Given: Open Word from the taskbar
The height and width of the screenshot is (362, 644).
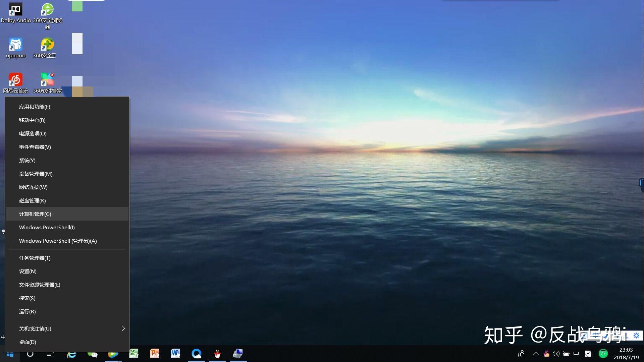Looking at the screenshot, I should click(x=175, y=353).
